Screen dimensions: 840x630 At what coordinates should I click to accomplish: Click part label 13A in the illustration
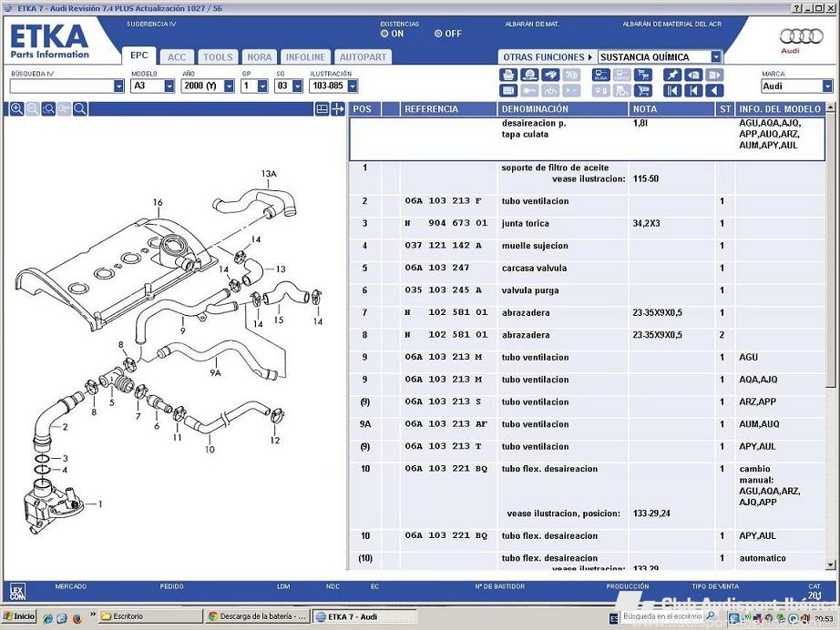269,174
